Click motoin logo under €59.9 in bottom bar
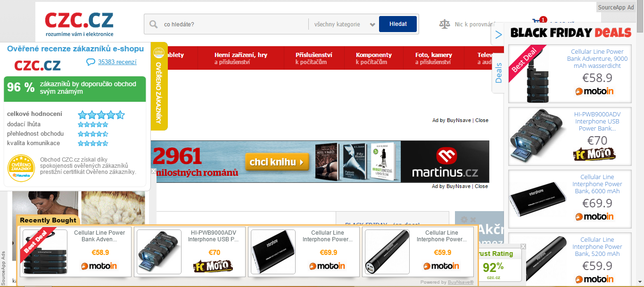644x287 pixels. 441,266
